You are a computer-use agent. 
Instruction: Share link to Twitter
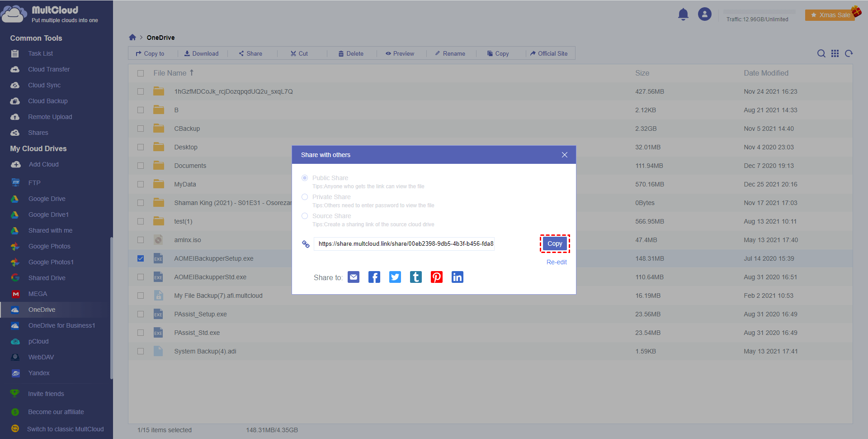395,277
